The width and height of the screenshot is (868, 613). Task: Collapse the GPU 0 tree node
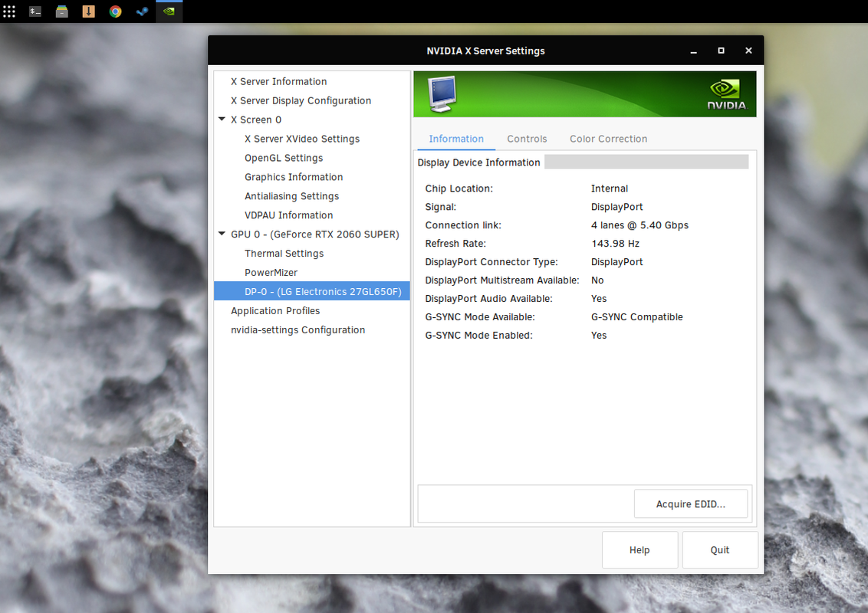[x=222, y=234]
